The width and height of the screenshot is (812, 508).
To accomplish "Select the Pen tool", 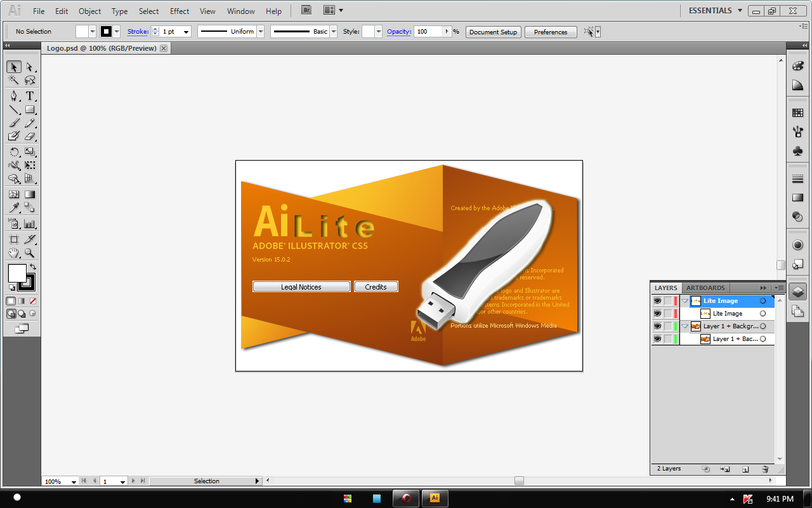I will coord(13,95).
